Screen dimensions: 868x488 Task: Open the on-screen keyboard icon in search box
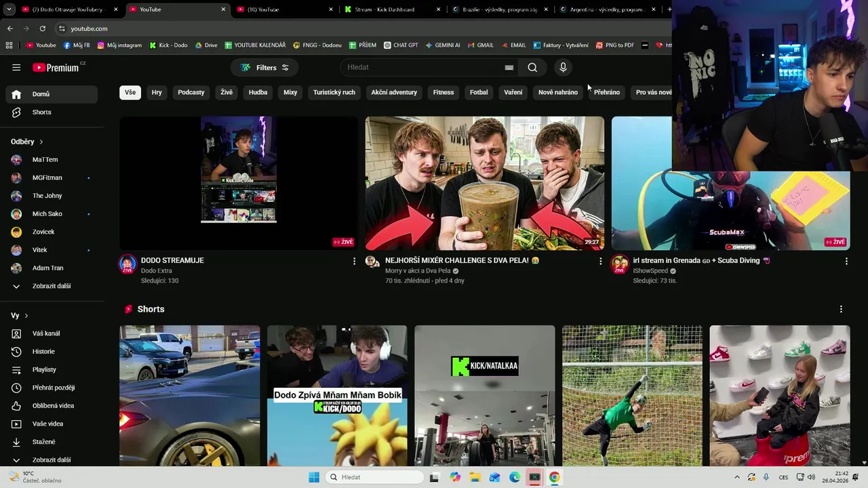[509, 67]
